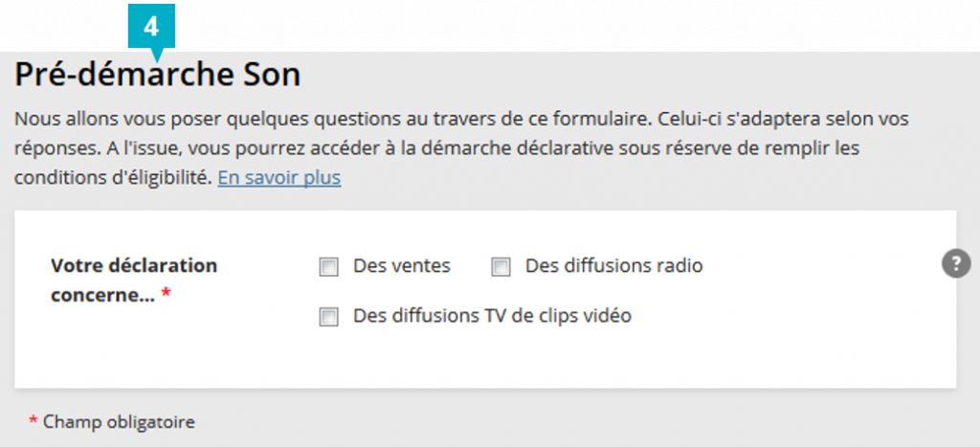
Task: Follow the En savoir plus link
Action: (278, 178)
